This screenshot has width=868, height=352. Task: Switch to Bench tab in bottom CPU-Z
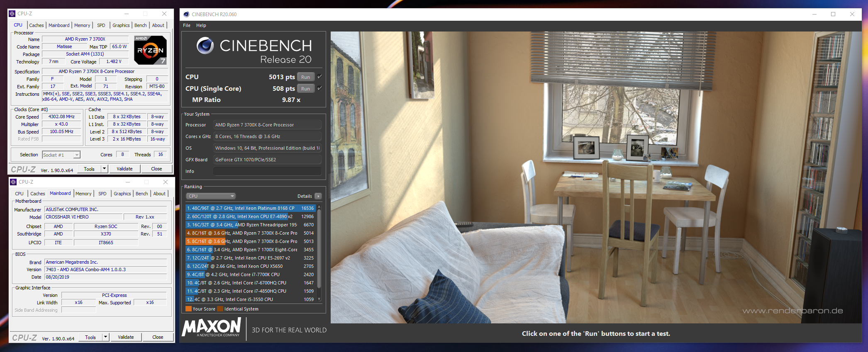tap(142, 194)
